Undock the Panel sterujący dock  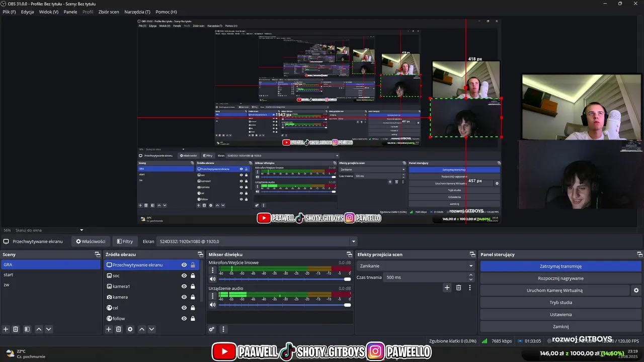(x=639, y=254)
